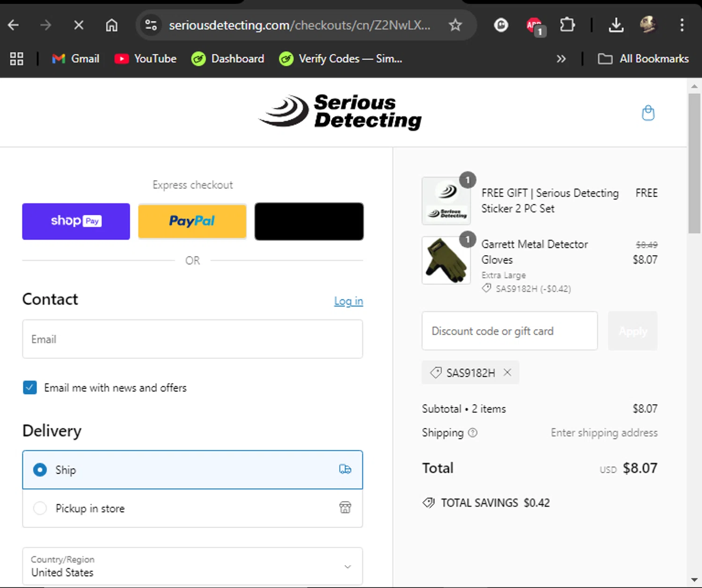Click the black express checkout button
This screenshot has width=702, height=588.
point(309,221)
